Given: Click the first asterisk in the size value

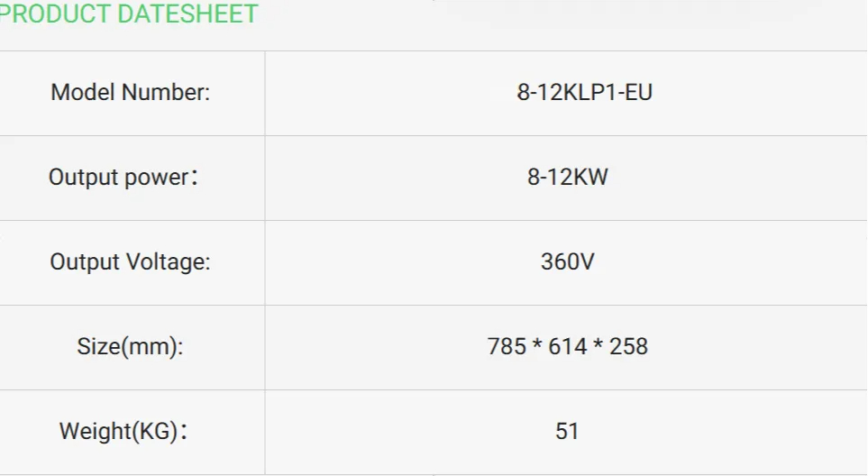Looking at the screenshot, I should tap(537, 346).
